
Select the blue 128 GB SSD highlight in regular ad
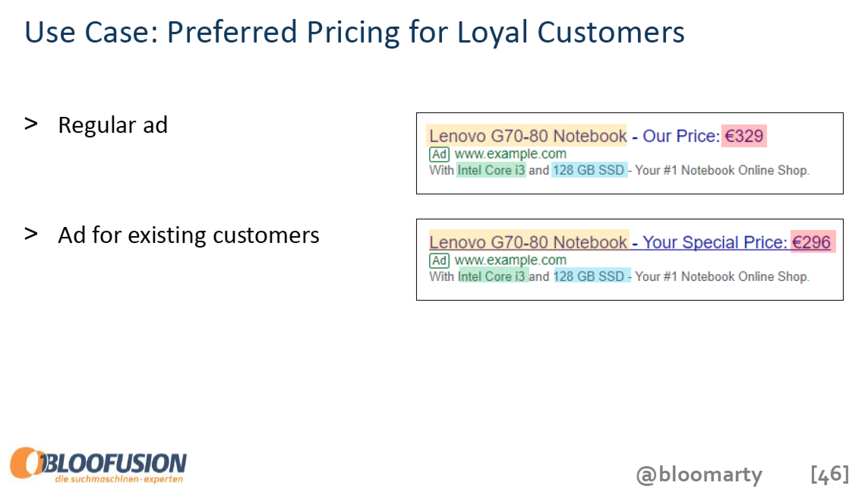(x=589, y=170)
